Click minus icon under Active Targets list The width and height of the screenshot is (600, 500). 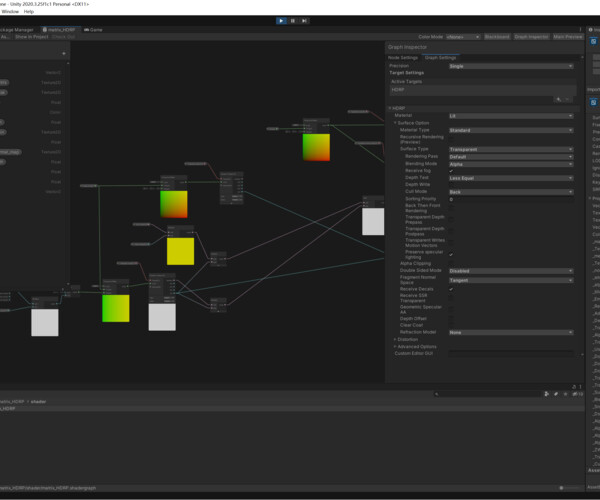[x=567, y=99]
